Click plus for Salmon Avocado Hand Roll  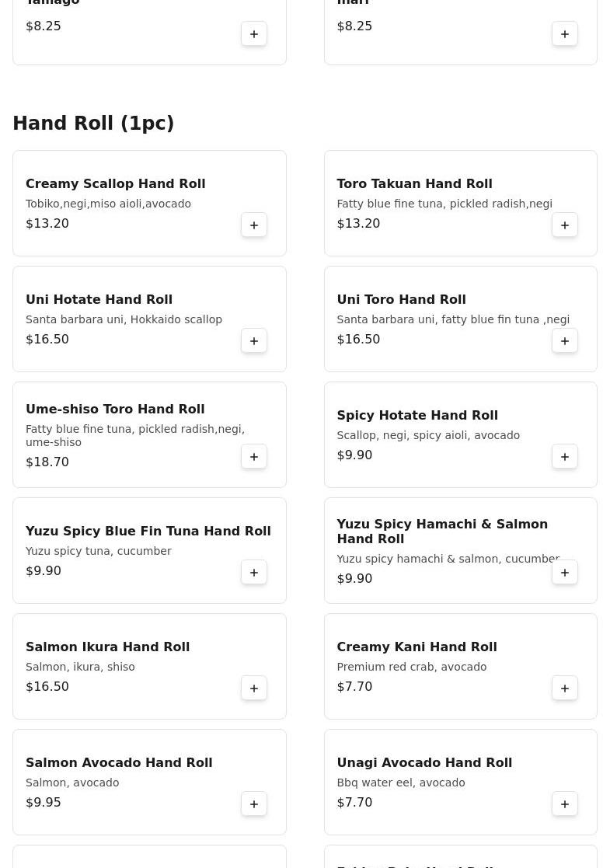(254, 804)
